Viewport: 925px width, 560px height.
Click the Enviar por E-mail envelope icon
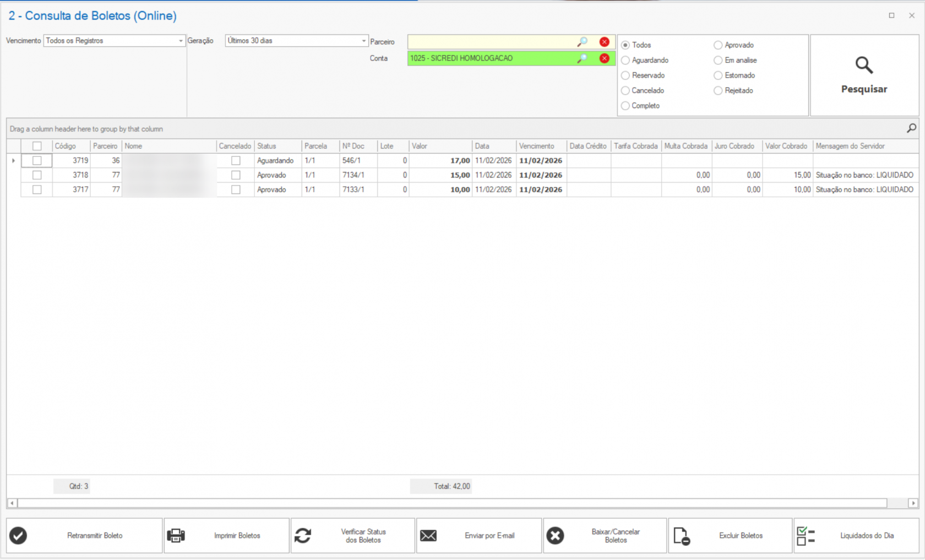click(428, 535)
